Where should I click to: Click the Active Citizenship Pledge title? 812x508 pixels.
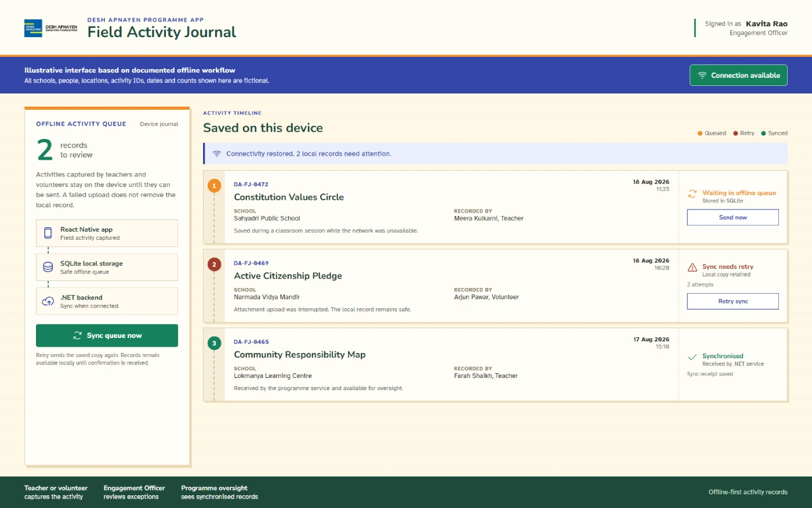coord(288,276)
